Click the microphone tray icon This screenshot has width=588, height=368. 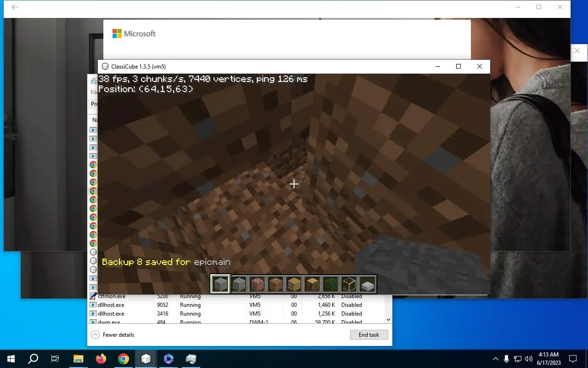coord(506,359)
